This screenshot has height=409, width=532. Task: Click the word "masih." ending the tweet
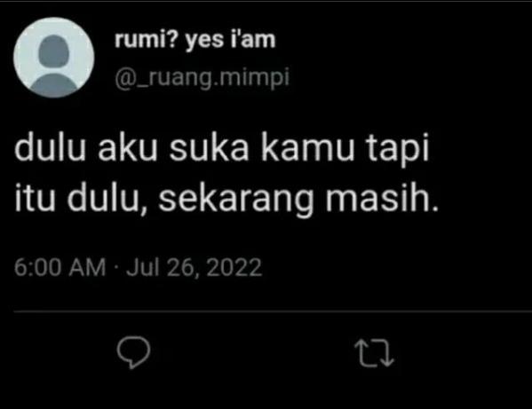point(383,198)
